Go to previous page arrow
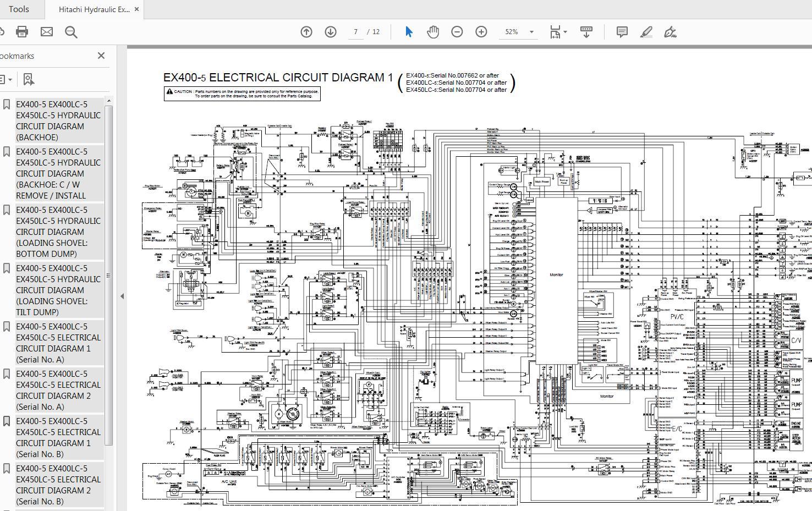This screenshot has width=812, height=511. [x=306, y=32]
